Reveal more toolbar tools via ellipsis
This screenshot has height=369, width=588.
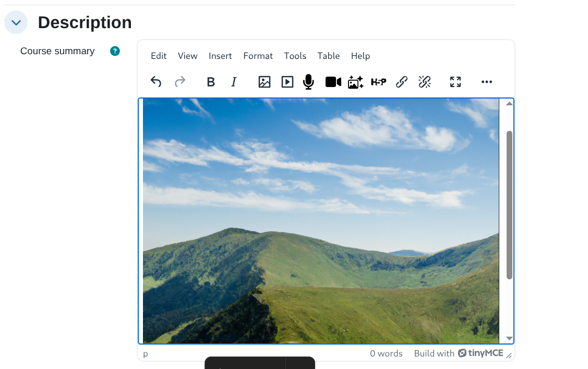coord(487,82)
